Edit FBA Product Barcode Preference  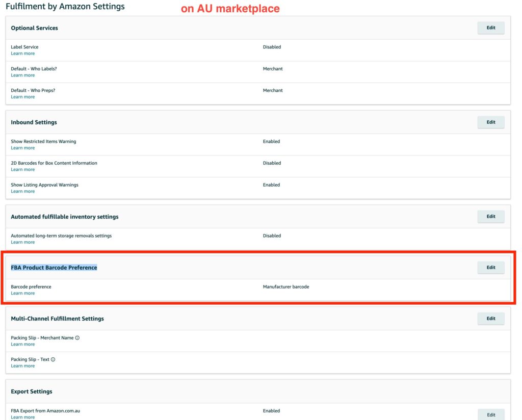click(490, 268)
